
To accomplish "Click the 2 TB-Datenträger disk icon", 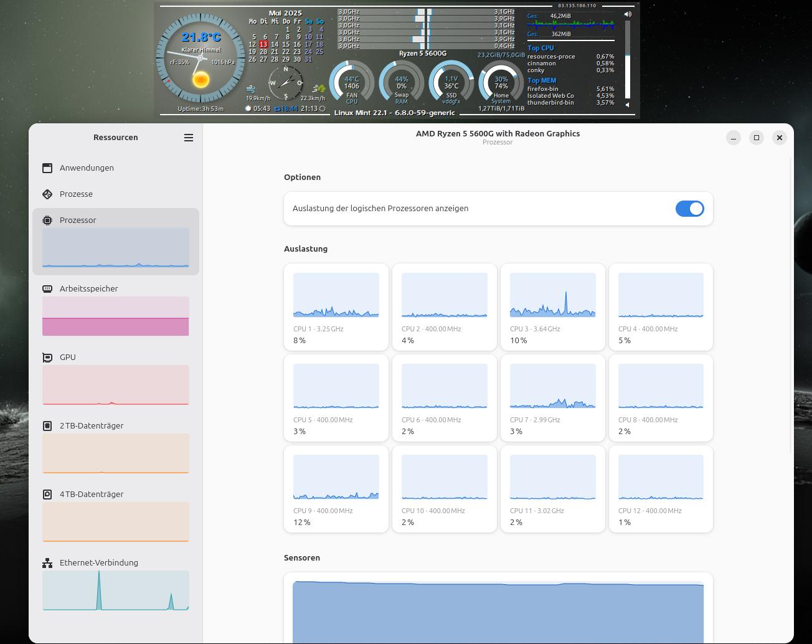I will pyautogui.click(x=47, y=425).
